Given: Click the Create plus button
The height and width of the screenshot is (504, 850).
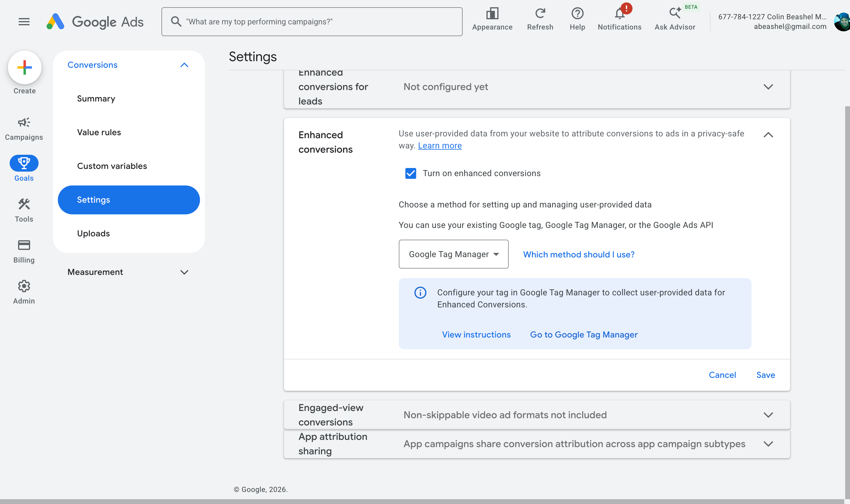Looking at the screenshot, I should pyautogui.click(x=24, y=67).
